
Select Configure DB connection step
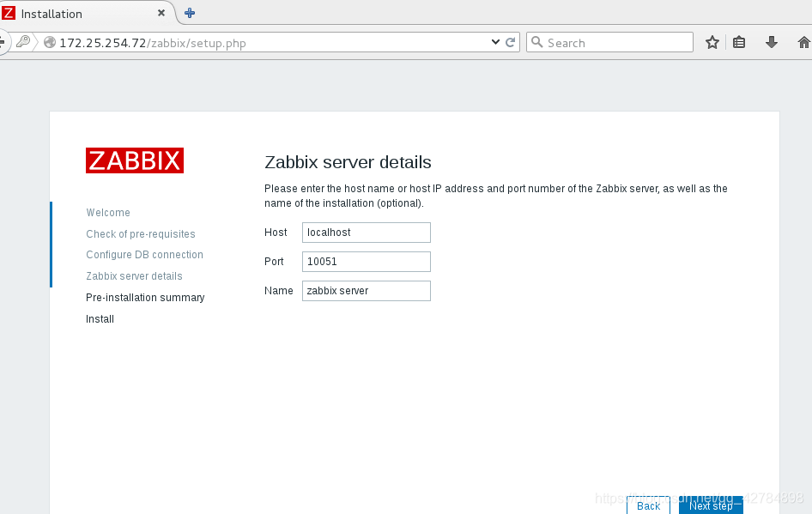click(144, 255)
